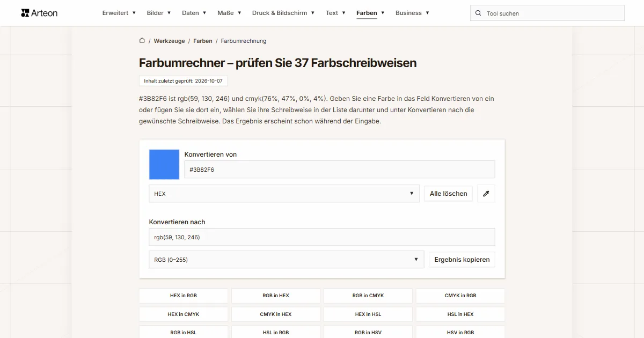Expand the Business menu
This screenshot has height=338, width=644.
pyautogui.click(x=412, y=13)
